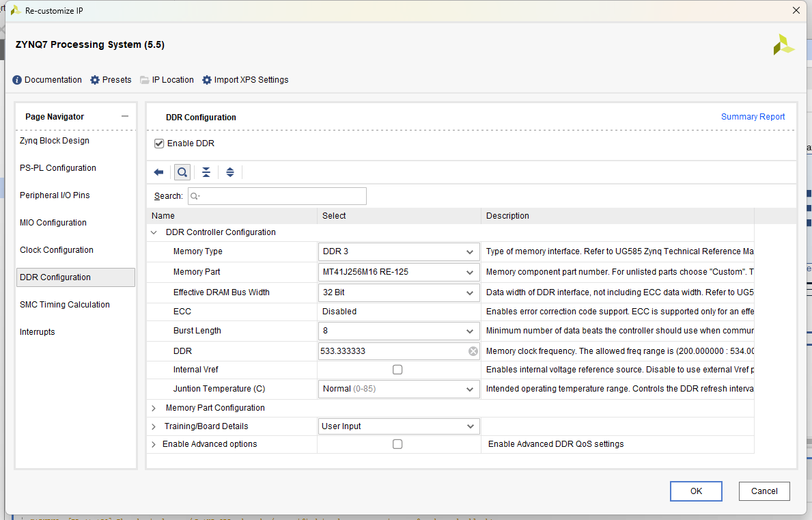812x520 pixels.
Task: Click the IP Location folder icon
Action: coord(145,80)
